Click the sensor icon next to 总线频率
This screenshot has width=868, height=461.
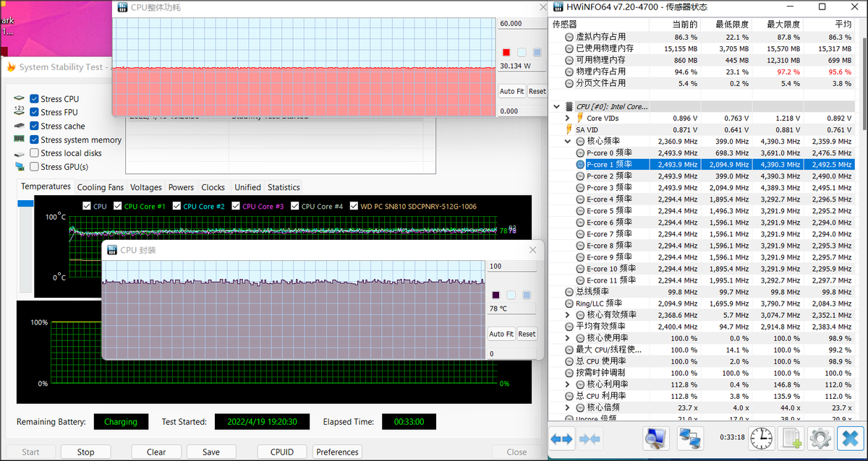[x=569, y=291]
